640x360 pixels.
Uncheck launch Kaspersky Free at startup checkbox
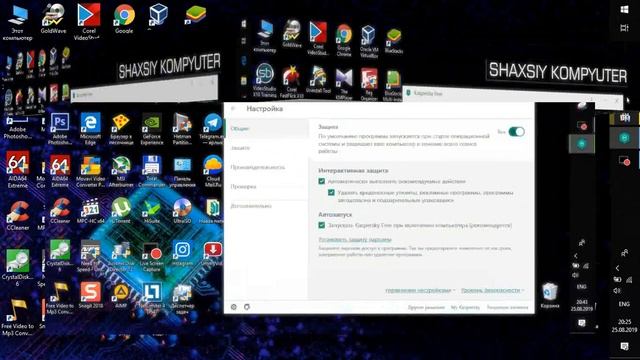click(322, 225)
